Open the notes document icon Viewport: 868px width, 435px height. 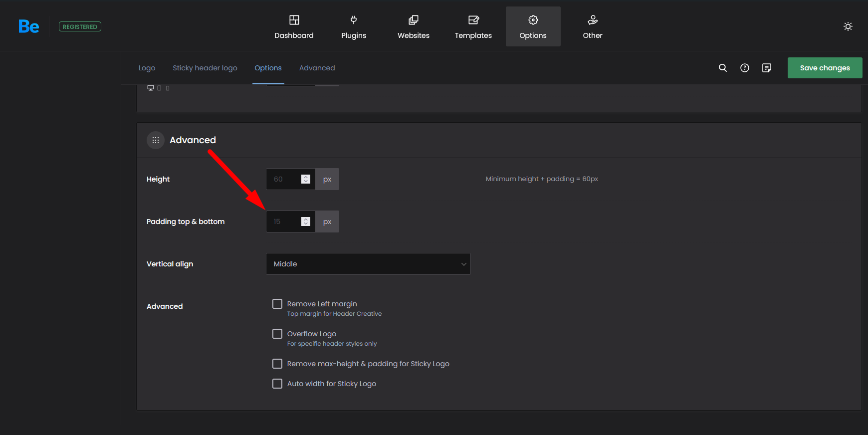tap(767, 68)
